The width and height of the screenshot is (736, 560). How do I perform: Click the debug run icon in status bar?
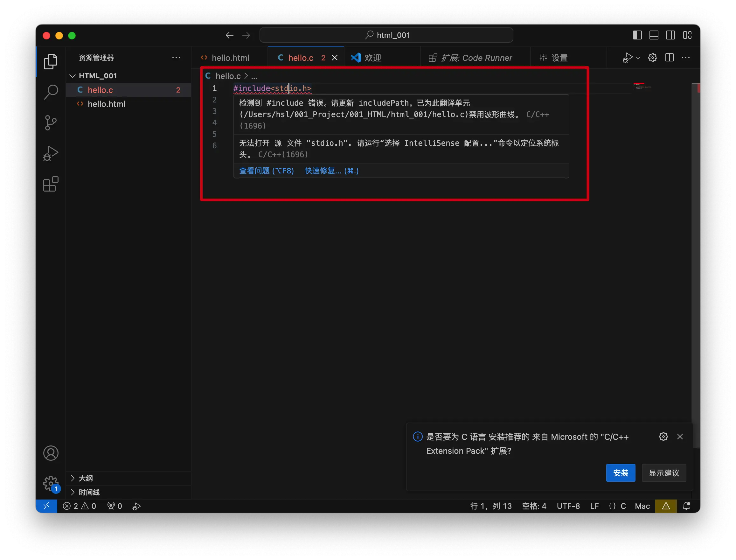coord(136,506)
